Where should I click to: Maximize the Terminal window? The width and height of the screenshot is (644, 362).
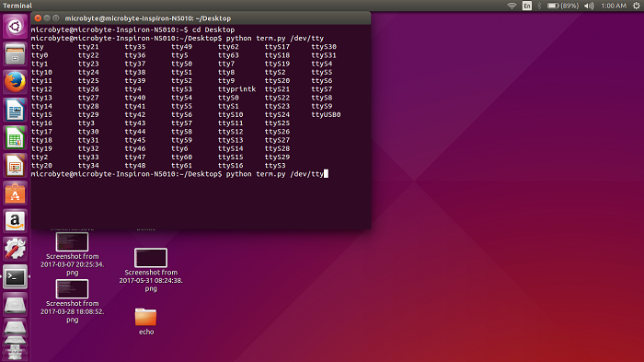pyautogui.click(x=56, y=18)
